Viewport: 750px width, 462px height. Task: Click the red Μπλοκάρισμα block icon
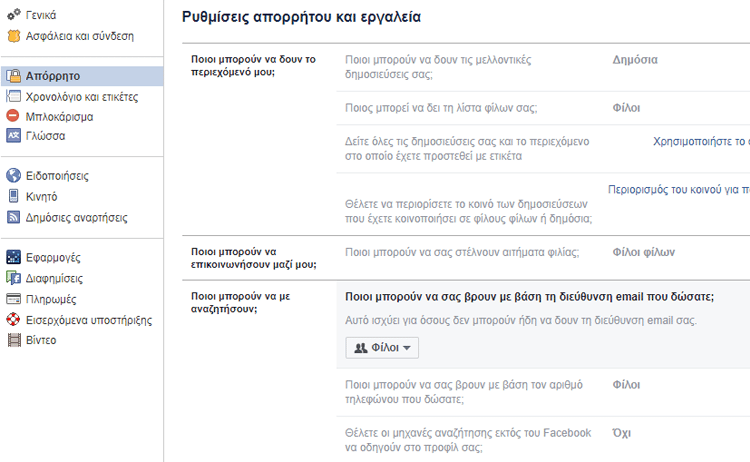tap(13, 116)
